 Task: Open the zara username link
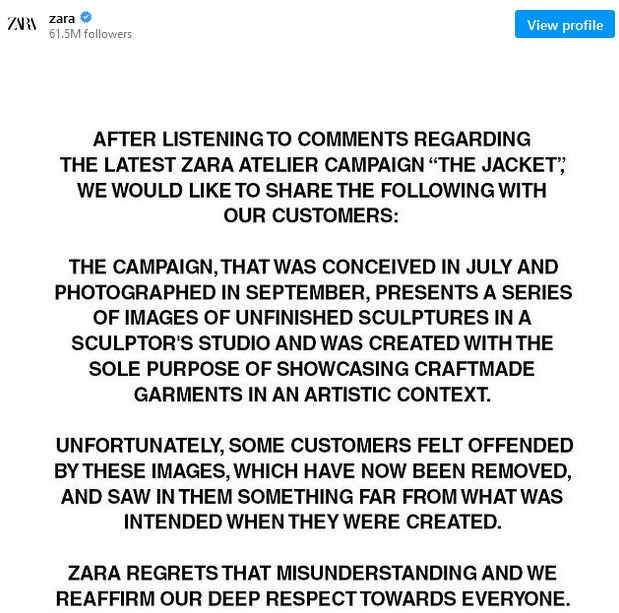(x=62, y=19)
